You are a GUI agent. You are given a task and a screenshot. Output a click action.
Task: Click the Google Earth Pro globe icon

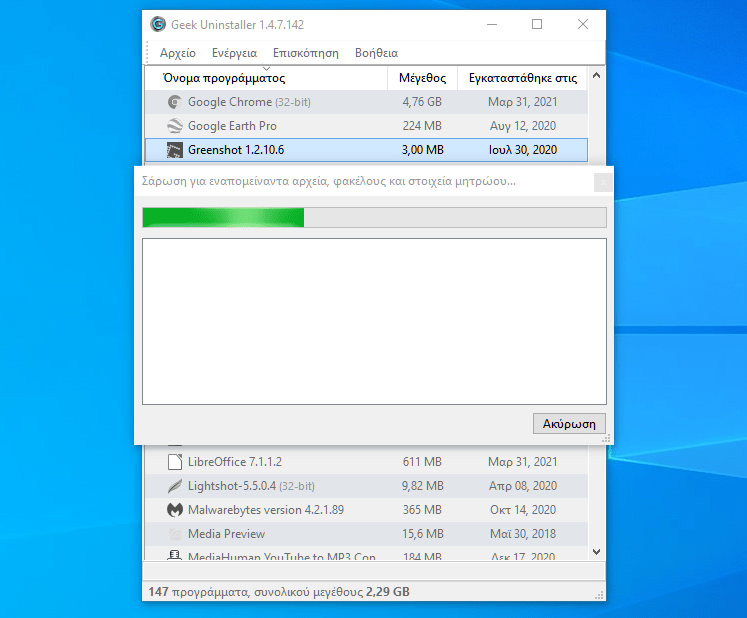coord(174,126)
